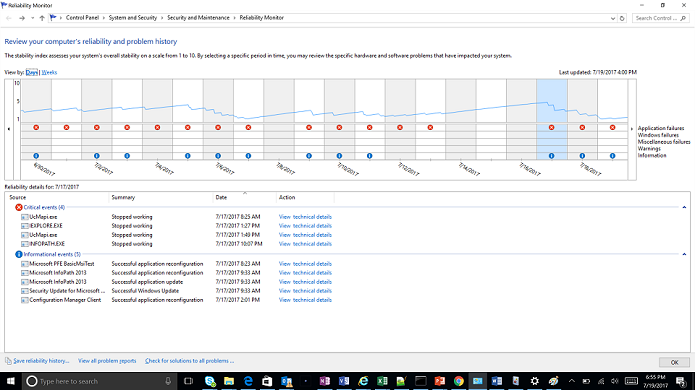The image size is (695, 390).
Task: Click the Windows search box Type here to search
Action: point(98,381)
